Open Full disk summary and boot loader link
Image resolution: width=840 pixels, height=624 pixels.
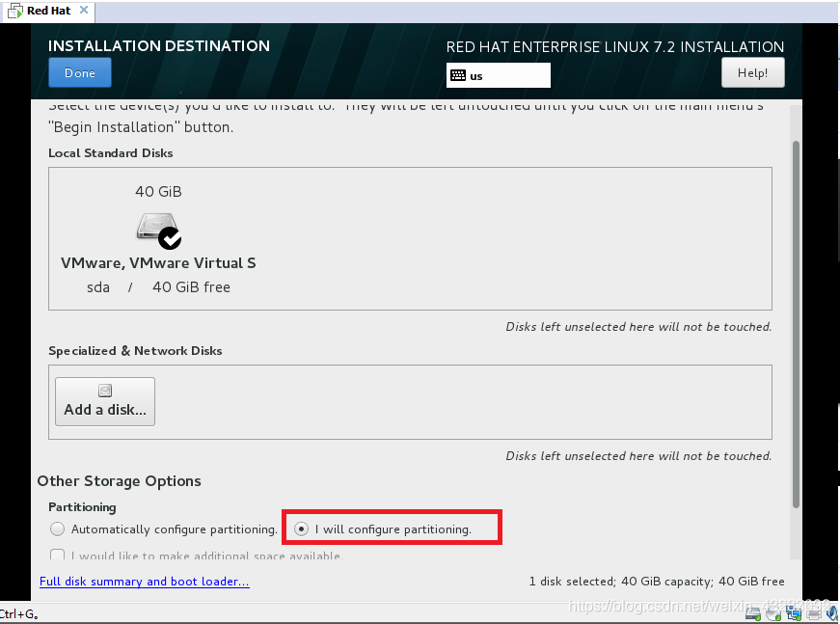[x=145, y=582]
